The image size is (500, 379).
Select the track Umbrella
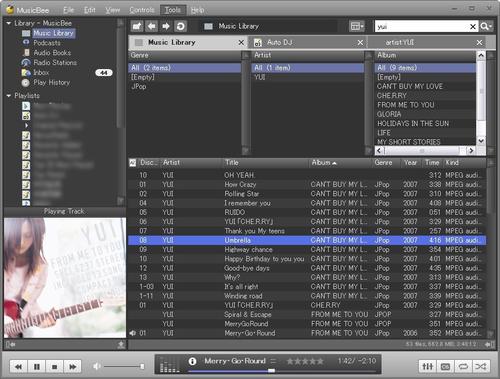pos(307,240)
